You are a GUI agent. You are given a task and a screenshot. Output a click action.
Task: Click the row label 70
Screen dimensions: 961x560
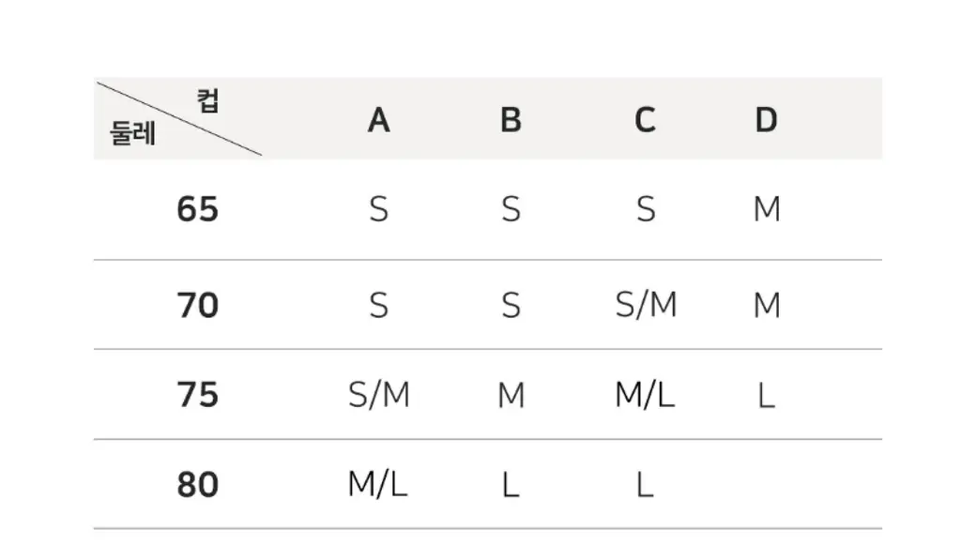197,305
